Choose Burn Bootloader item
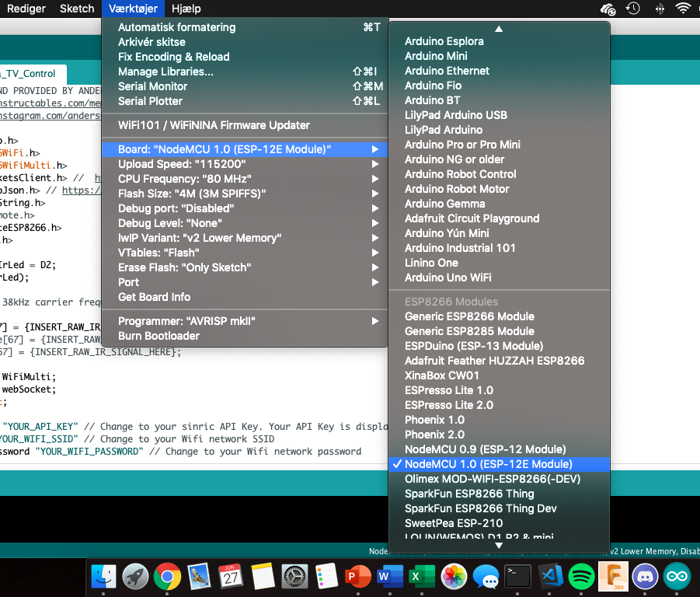Image resolution: width=700 pixels, height=597 pixels. (x=245, y=335)
